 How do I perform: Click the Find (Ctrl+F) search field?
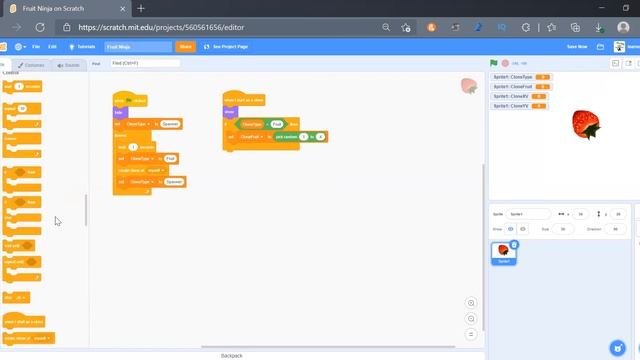pos(144,63)
